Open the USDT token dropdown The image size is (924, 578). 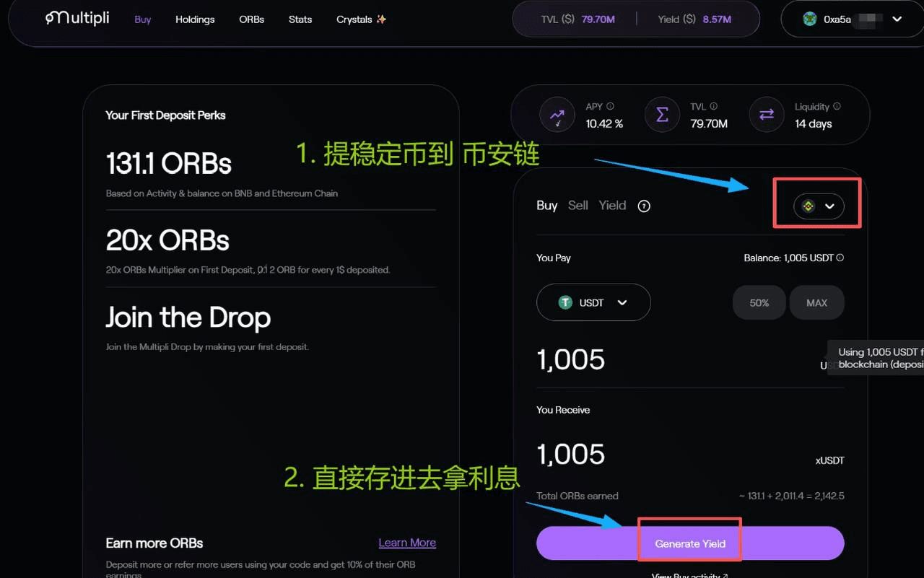[x=593, y=302]
